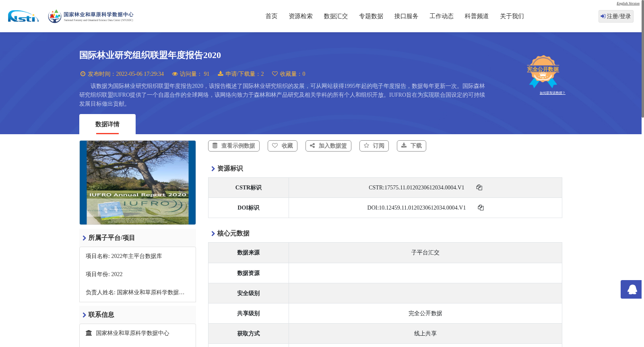
Task: Click the 线上共享 cell
Action: pos(425,333)
